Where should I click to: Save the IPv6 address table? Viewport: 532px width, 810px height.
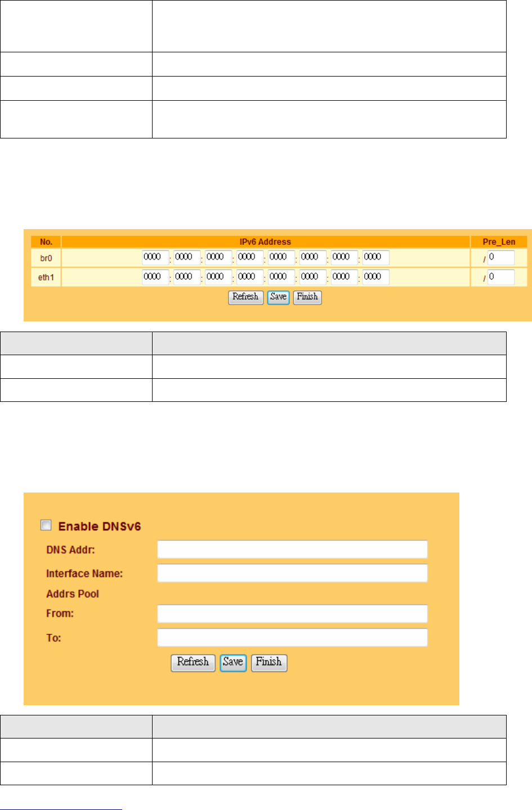(279, 297)
